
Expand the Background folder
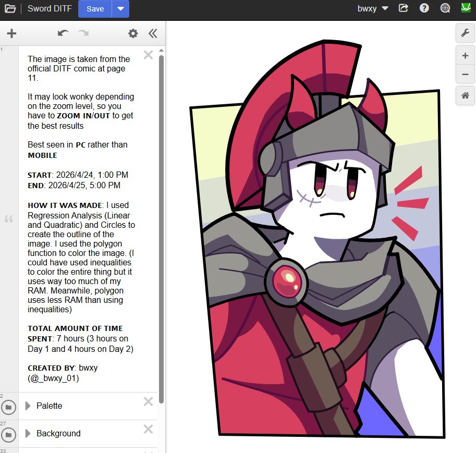click(x=28, y=433)
